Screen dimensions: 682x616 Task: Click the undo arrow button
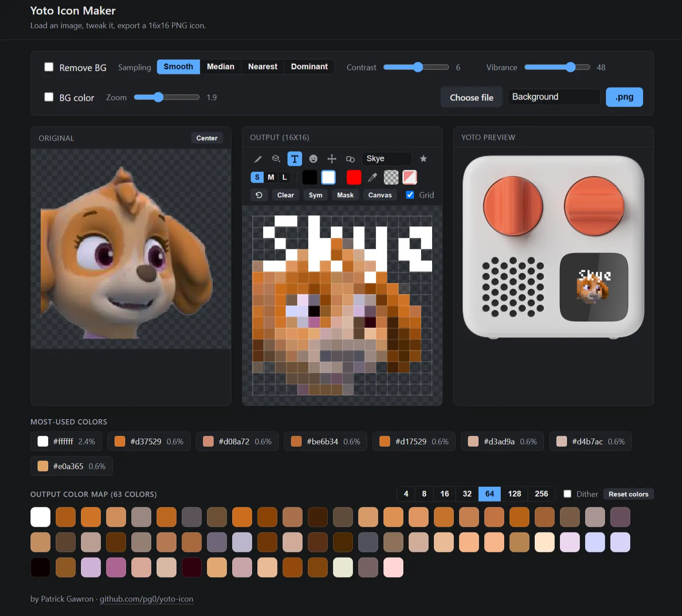tap(259, 195)
